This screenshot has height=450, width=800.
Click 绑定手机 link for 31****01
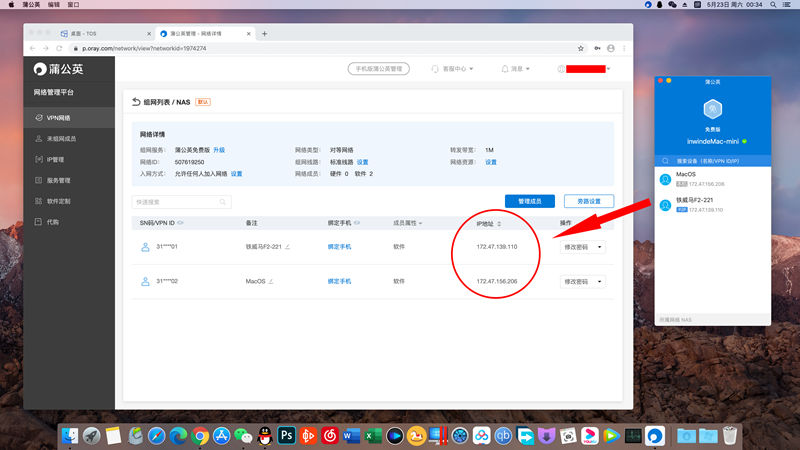(x=339, y=246)
